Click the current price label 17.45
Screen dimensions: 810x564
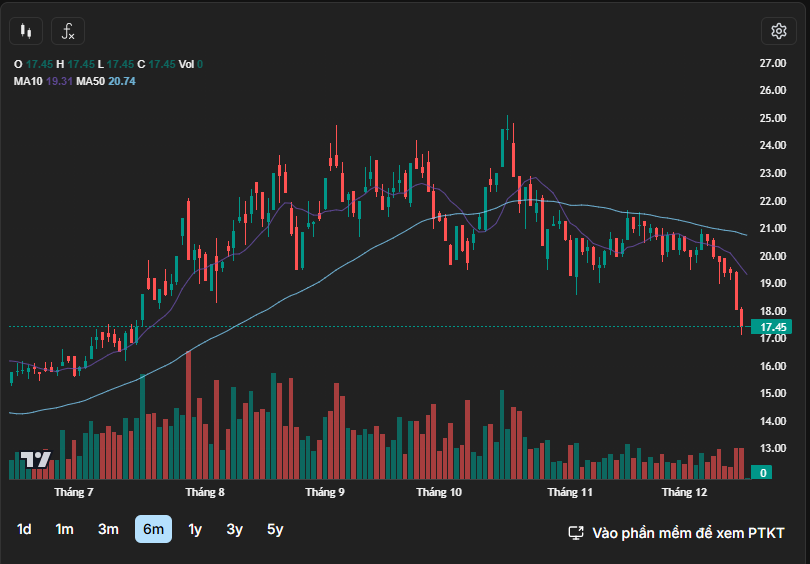coord(774,327)
